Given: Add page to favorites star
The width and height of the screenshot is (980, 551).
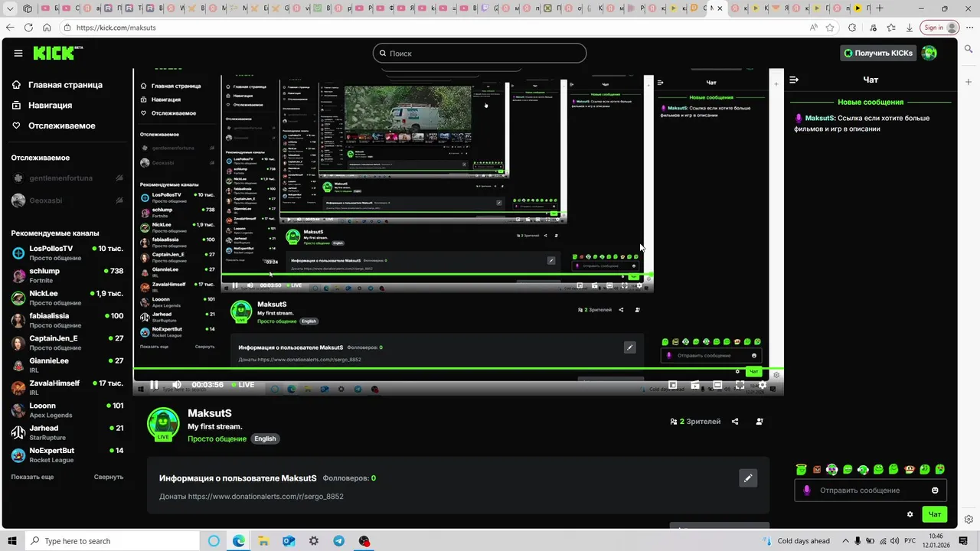Looking at the screenshot, I should coord(830,27).
